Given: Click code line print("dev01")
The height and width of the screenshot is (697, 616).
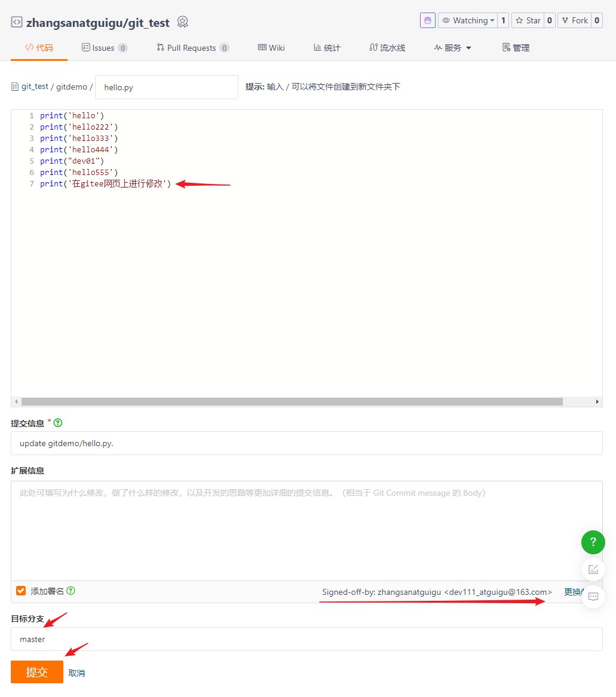Looking at the screenshot, I should coord(72,161).
